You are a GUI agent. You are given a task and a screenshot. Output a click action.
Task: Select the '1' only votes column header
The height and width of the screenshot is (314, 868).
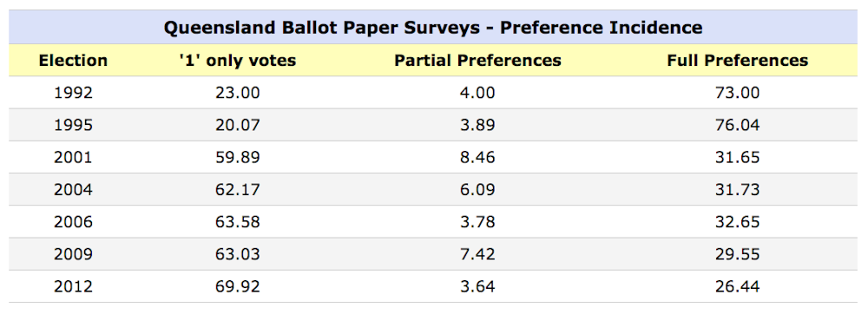(238, 60)
